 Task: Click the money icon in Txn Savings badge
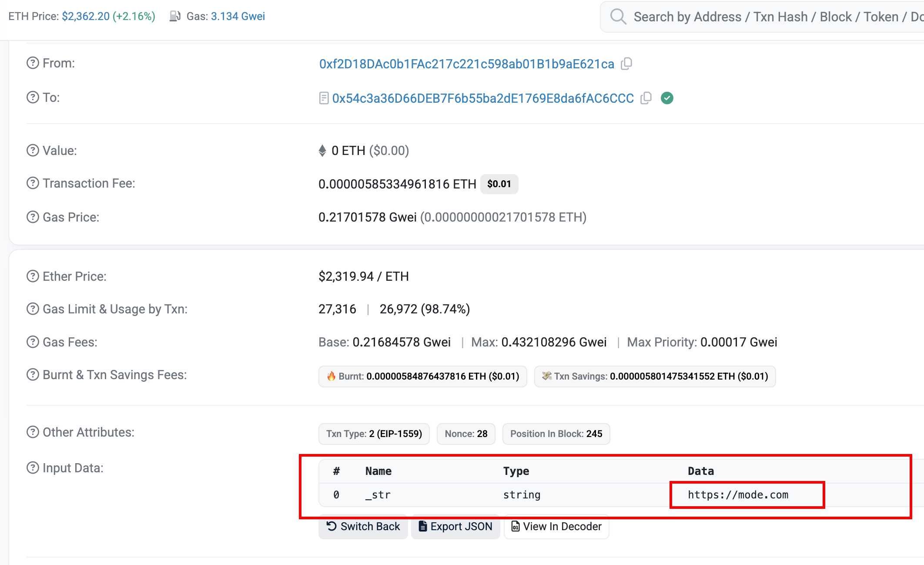tap(547, 376)
